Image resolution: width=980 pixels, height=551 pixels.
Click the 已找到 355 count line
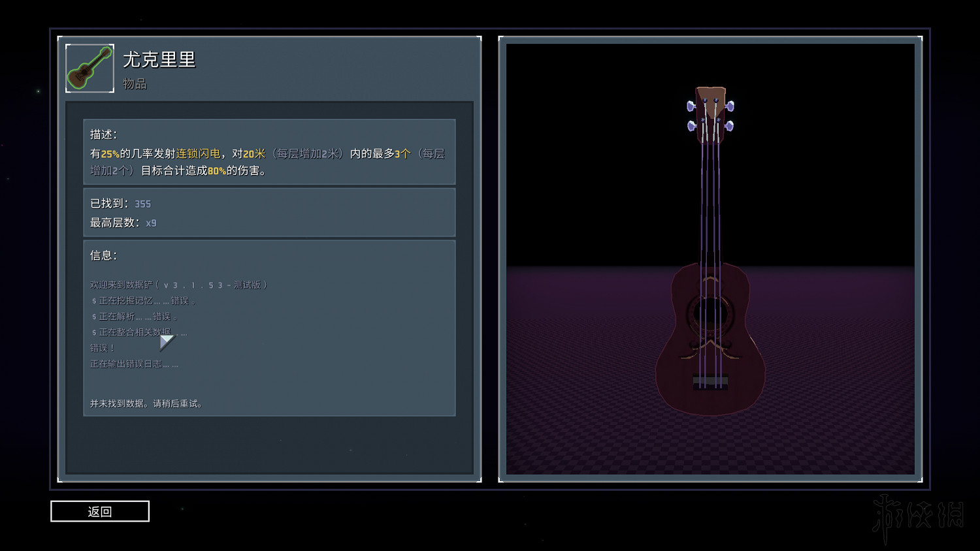click(x=121, y=204)
